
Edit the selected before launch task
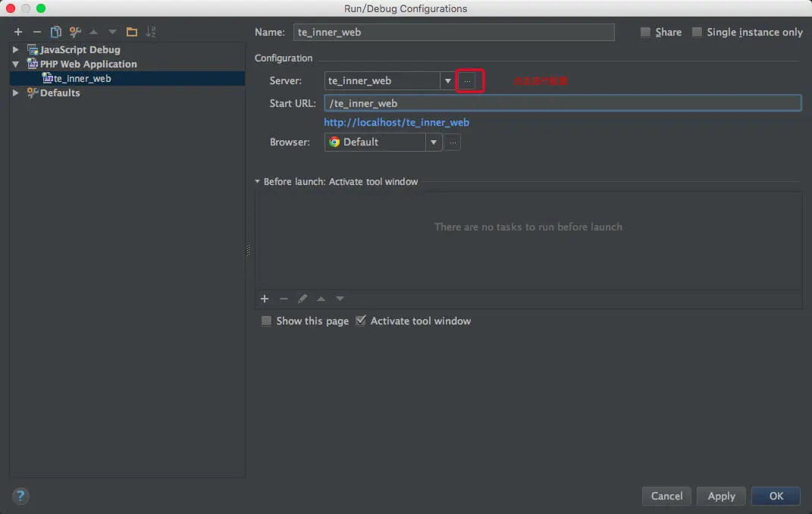[x=303, y=299]
